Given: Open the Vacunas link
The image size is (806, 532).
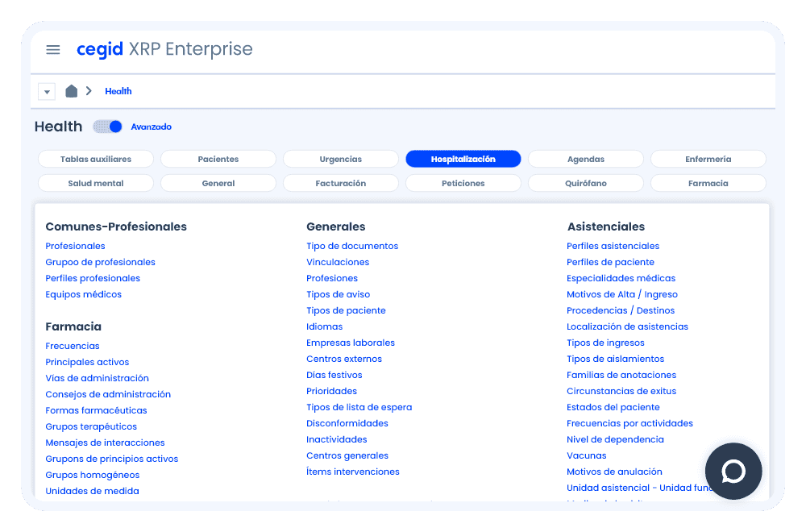Looking at the screenshot, I should [x=586, y=456].
